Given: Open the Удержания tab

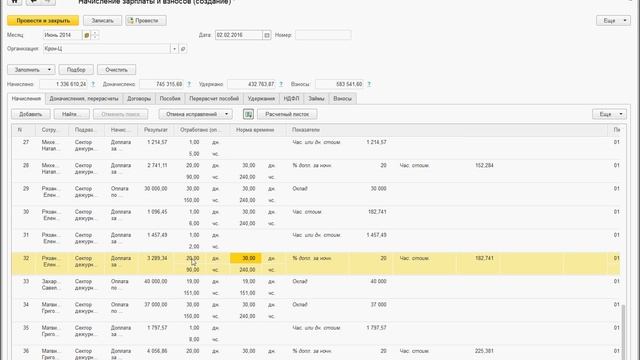Looking at the screenshot, I should click(x=261, y=99).
